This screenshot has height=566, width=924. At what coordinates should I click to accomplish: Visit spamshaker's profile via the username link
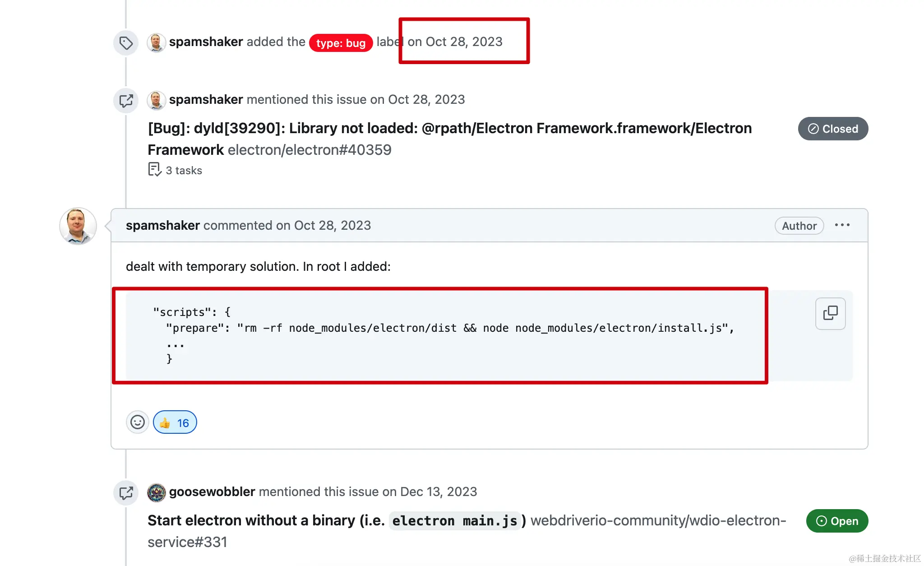coord(162,225)
